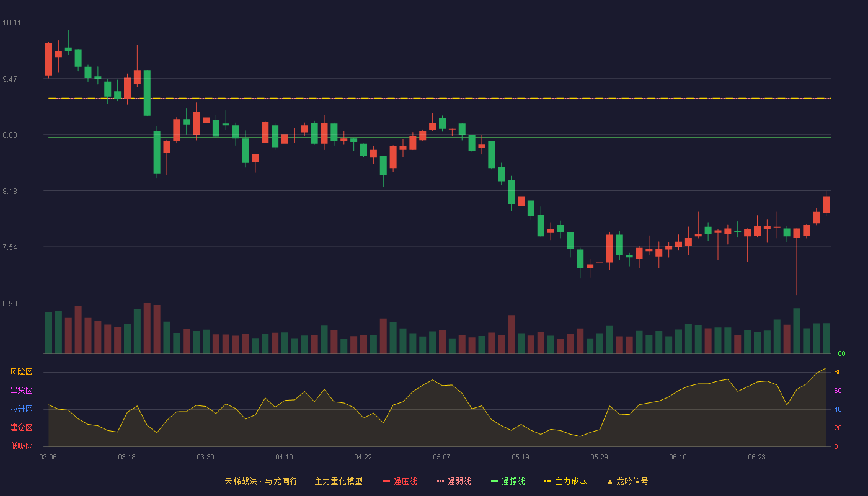Click the red 20 indicator axis value

click(837, 428)
